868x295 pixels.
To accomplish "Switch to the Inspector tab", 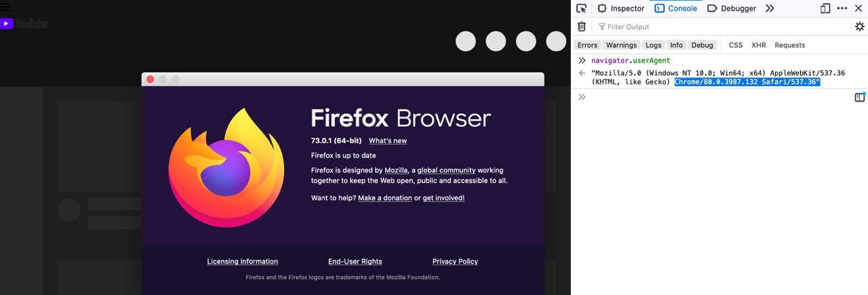I will [620, 8].
